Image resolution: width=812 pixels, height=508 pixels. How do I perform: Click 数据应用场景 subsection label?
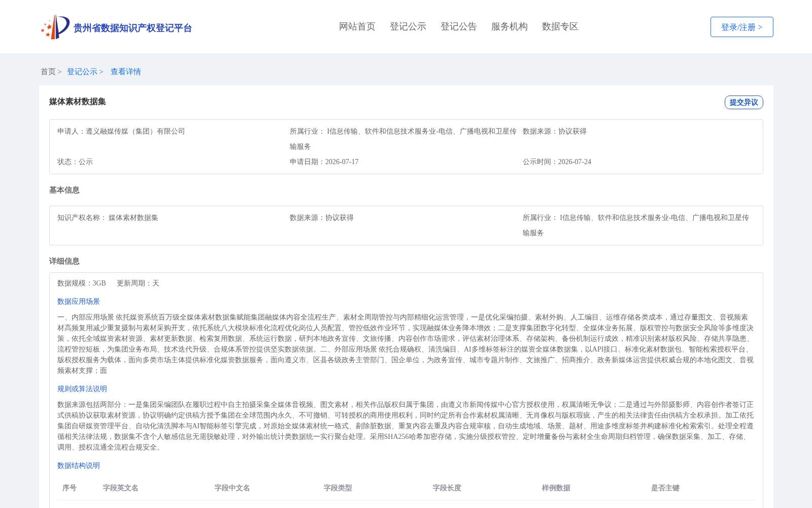tap(79, 301)
